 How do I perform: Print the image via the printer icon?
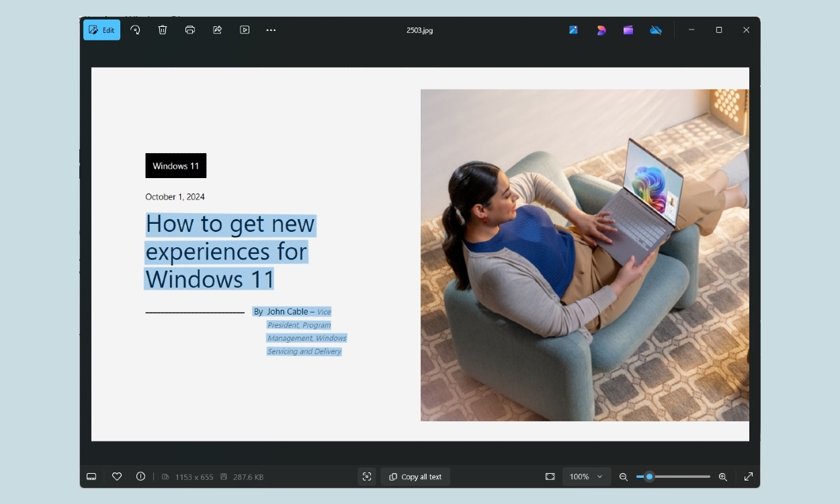tap(190, 30)
